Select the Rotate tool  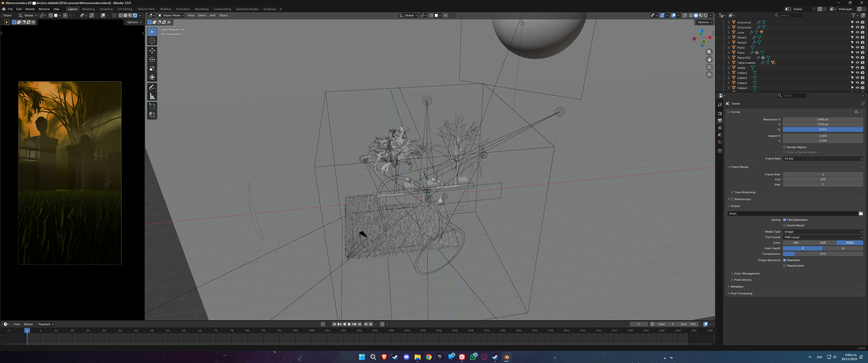coord(152,59)
